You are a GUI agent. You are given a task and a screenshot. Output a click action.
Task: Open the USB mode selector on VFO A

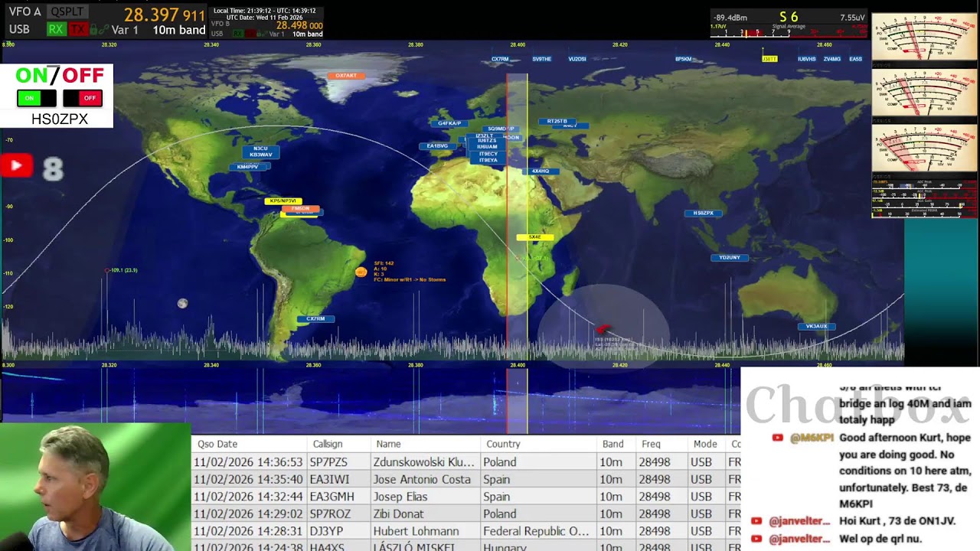click(19, 29)
